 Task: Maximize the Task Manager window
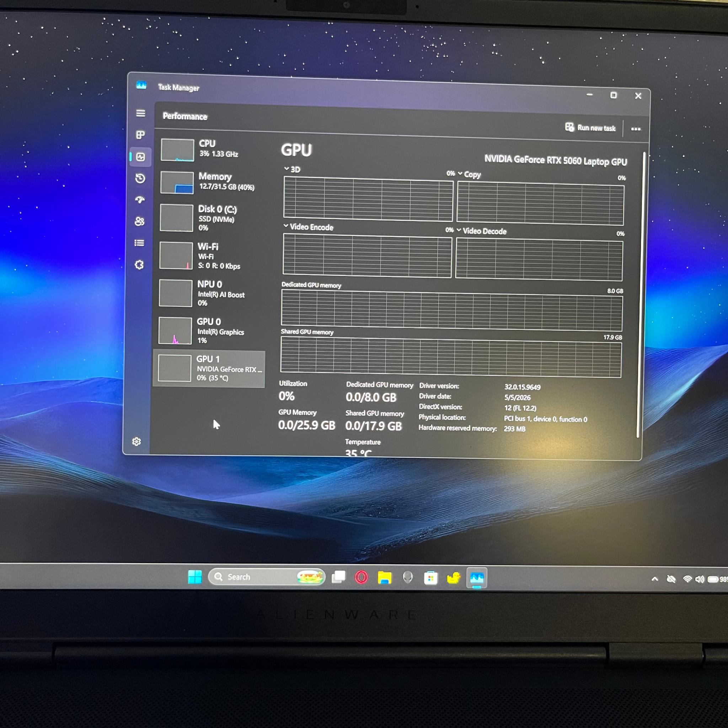tap(614, 95)
